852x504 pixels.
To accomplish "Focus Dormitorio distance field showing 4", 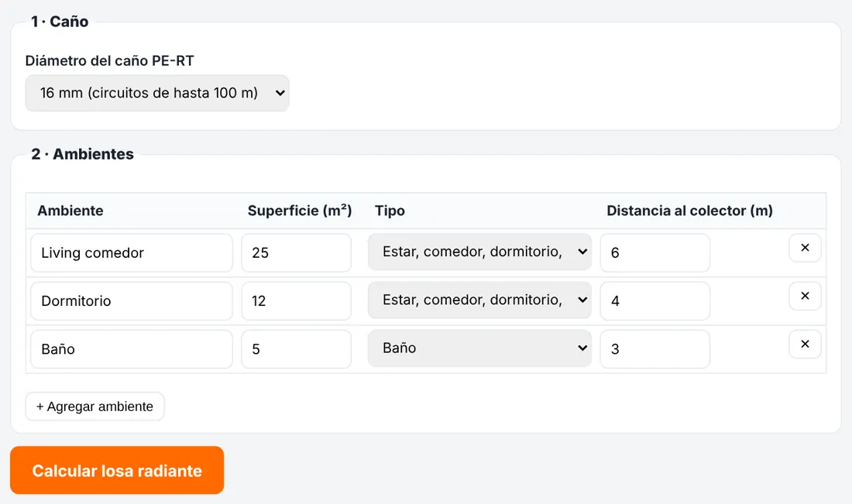I will click(x=654, y=301).
